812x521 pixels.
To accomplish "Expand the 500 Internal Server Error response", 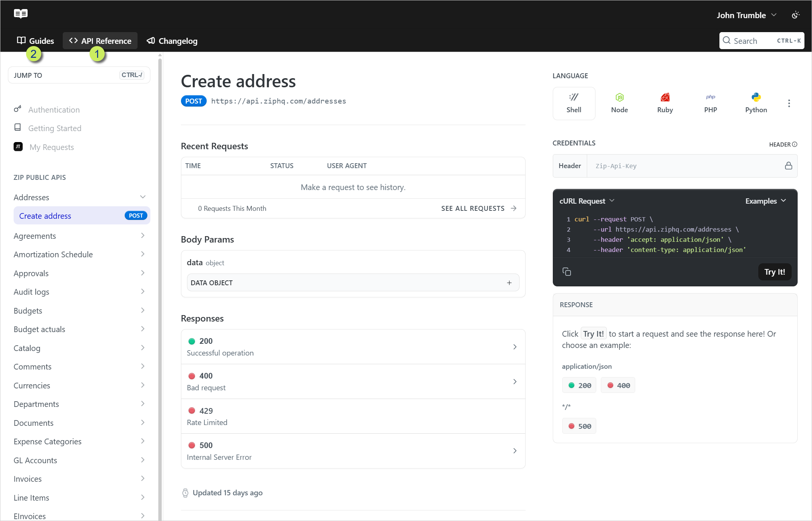I will coord(353,451).
